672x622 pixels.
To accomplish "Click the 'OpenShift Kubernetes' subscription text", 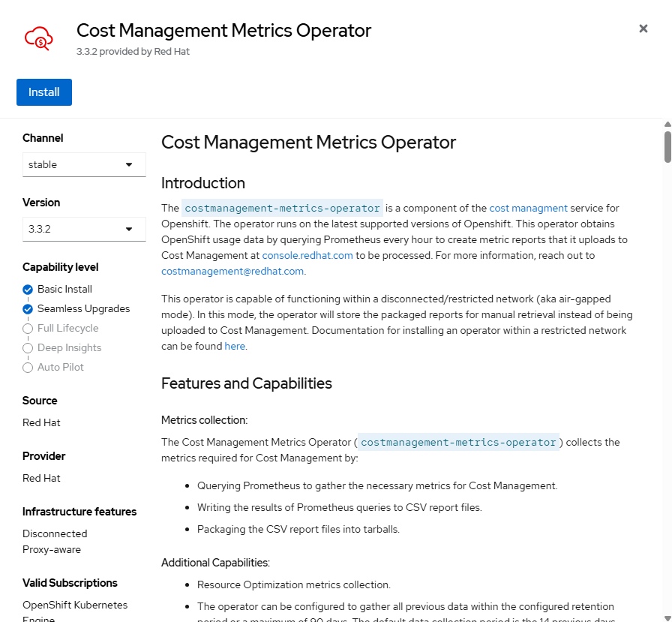I will (x=75, y=605).
